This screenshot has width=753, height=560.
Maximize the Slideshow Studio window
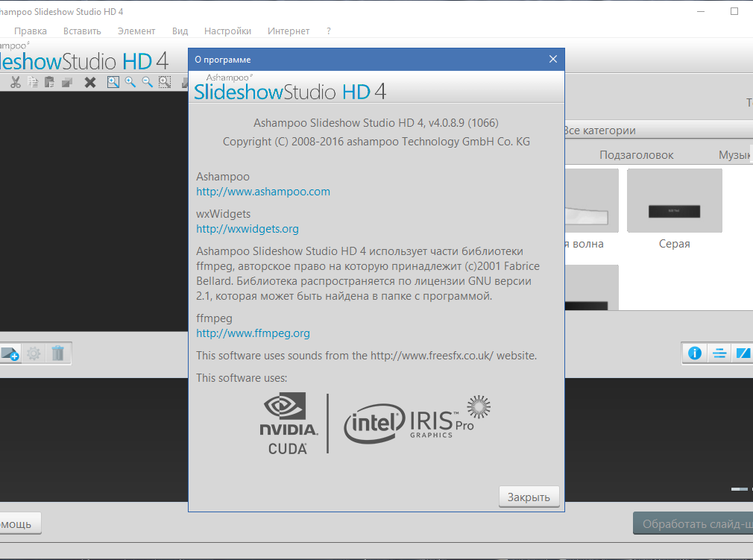tap(734, 11)
